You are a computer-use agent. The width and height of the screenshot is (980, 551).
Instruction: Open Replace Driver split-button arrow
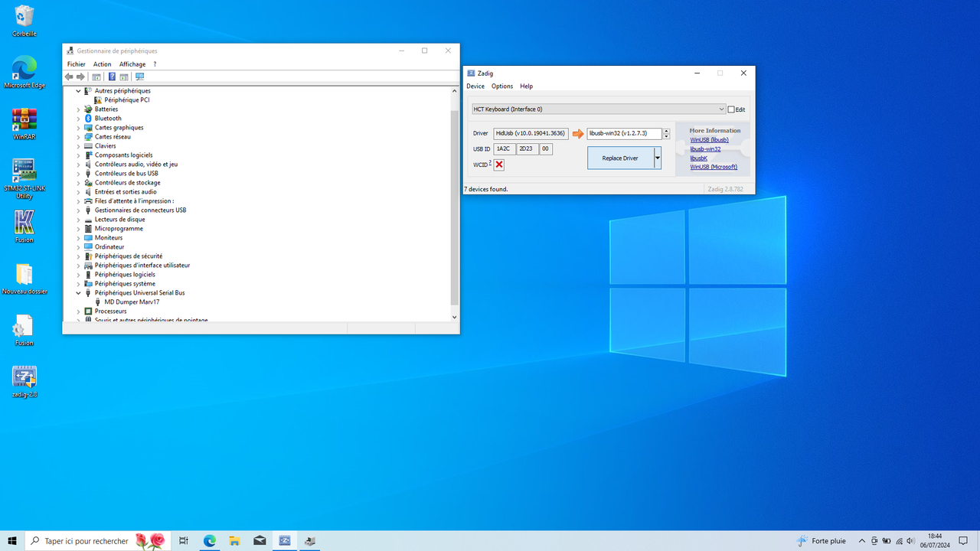(658, 158)
